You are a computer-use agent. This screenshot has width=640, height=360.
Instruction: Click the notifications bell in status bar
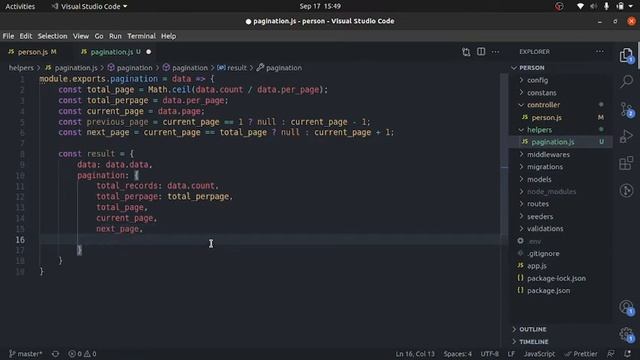(628, 354)
